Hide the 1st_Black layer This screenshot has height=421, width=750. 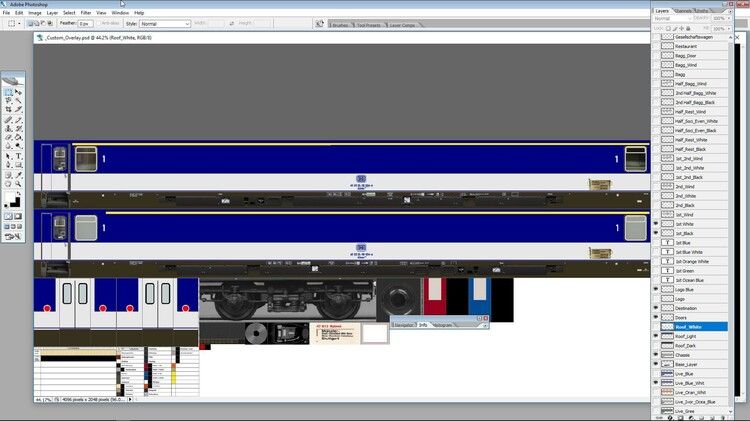click(656, 233)
